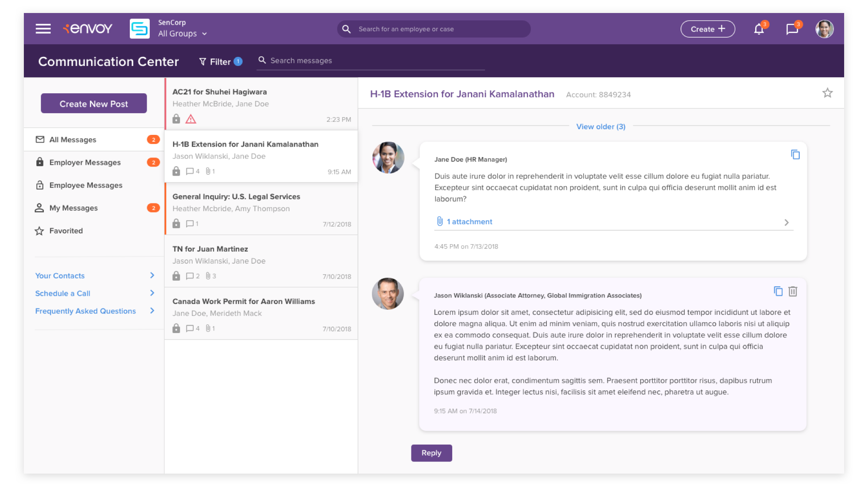Click the Reply button

(x=431, y=453)
